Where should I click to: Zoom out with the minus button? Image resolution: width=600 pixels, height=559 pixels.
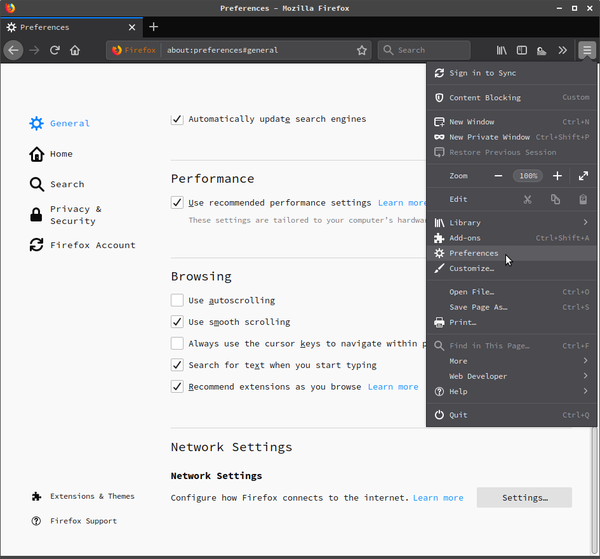498,176
